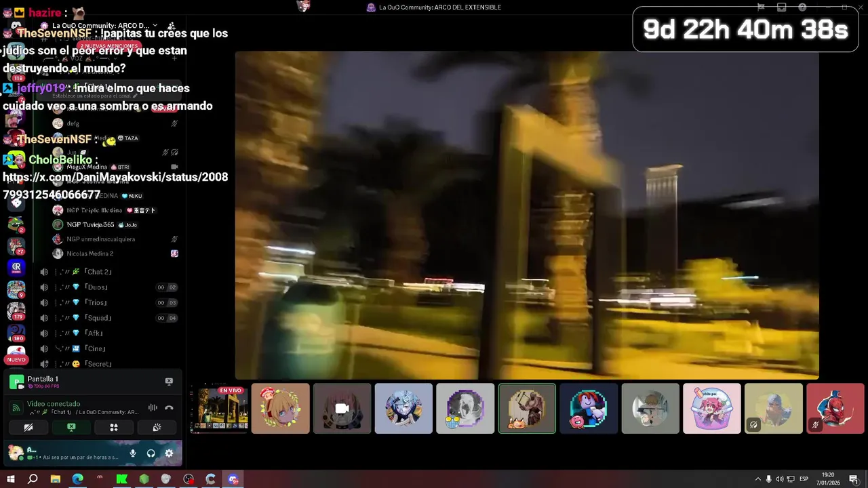This screenshot has width=868, height=488.
Task: Open the CR server icon in sidebar
Action: point(16,267)
